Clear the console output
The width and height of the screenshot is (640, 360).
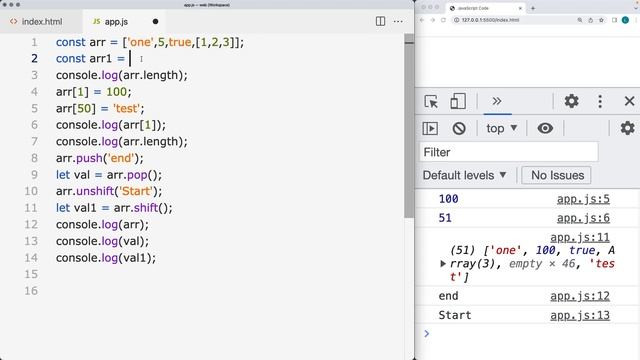point(459,128)
